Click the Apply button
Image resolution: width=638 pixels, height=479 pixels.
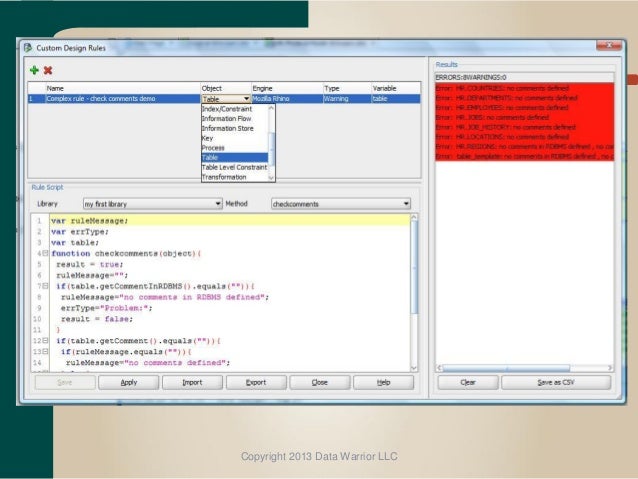tap(129, 383)
